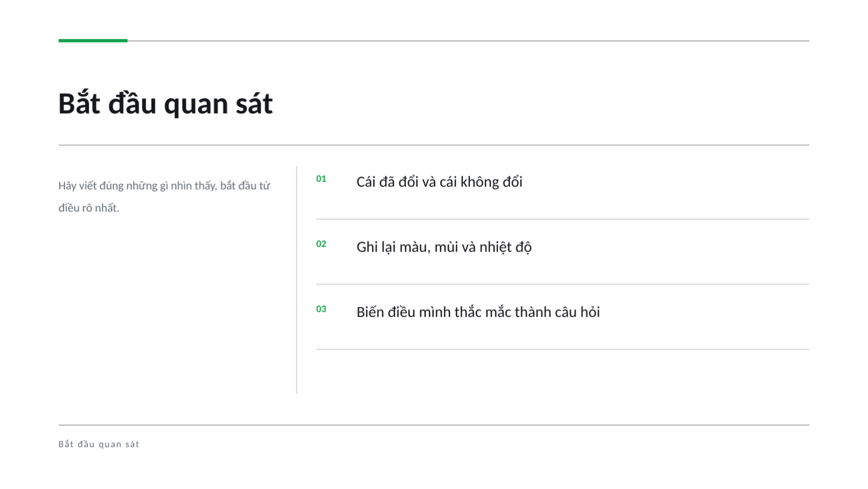Click the separator line under item 03
The height and width of the screenshot is (489, 868).
(x=563, y=349)
